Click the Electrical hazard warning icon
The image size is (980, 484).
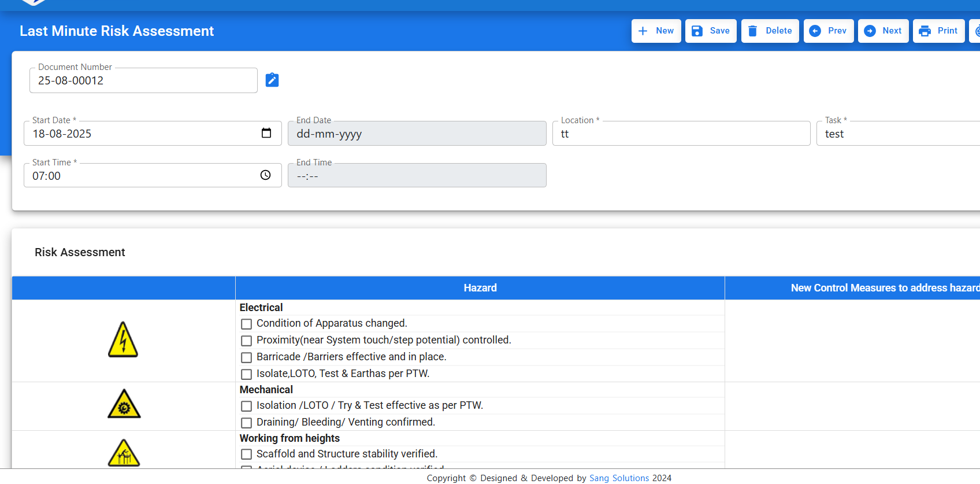123,340
